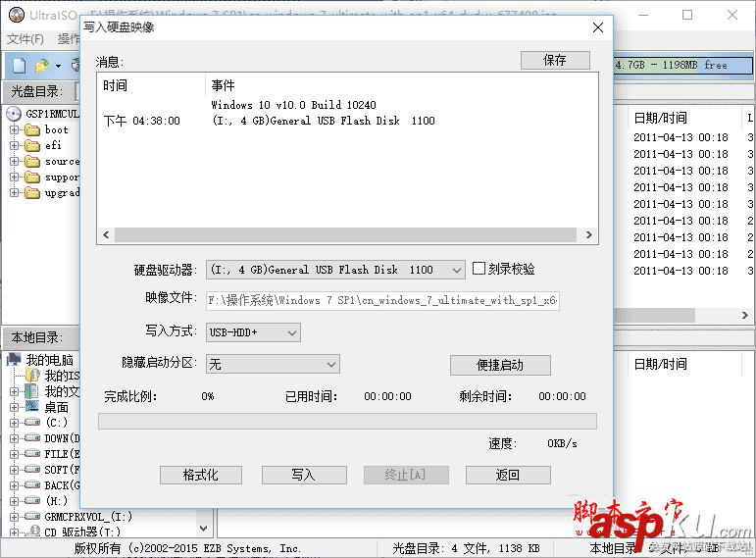Click 格式化 to format the drive
Viewport: 756px width, 558px height.
201,475
